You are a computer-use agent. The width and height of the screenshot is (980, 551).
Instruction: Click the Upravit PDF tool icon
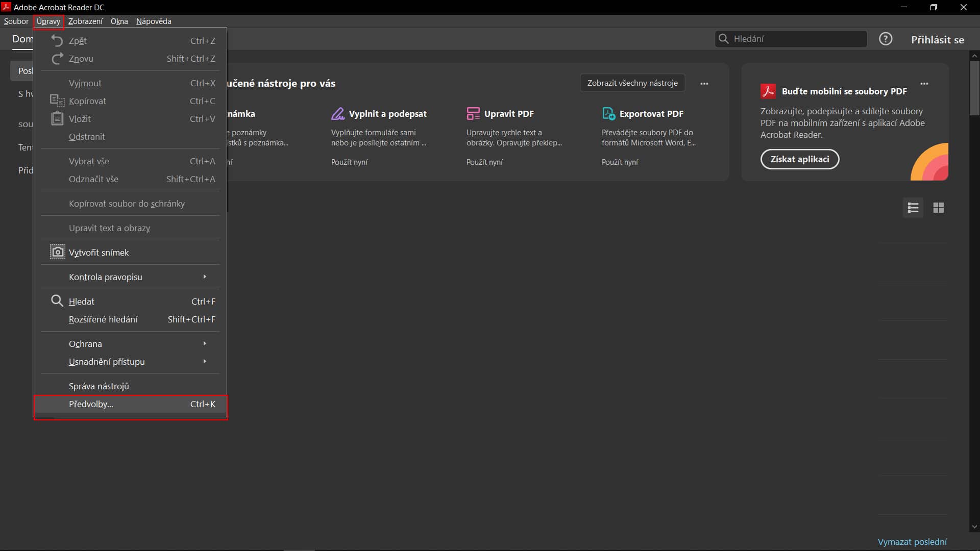coord(473,113)
